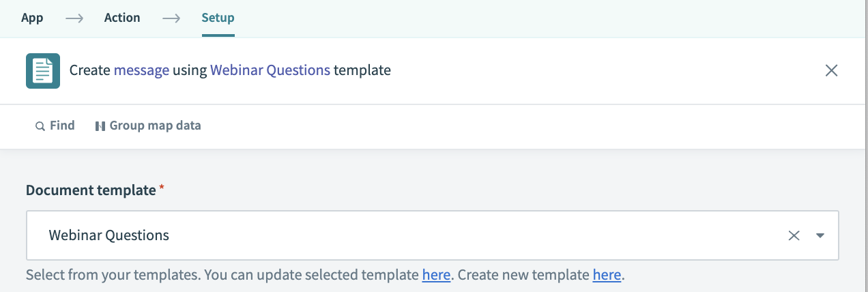Open 'here' link to update selected template
The image size is (868, 292).
pos(436,276)
